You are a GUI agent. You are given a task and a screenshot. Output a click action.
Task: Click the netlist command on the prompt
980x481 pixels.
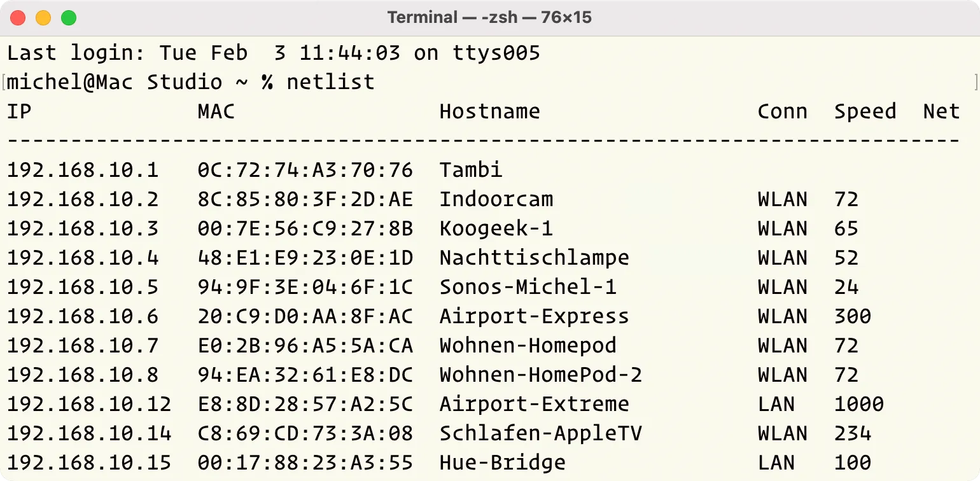pos(330,82)
